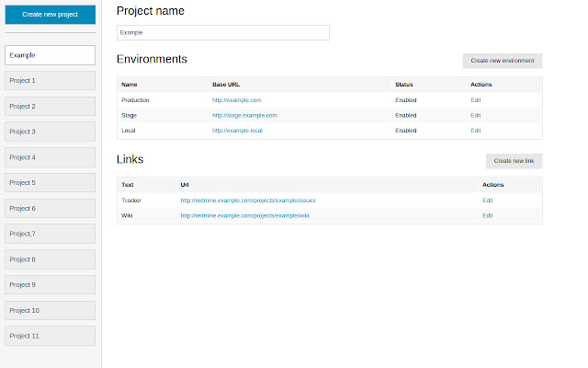Click Enabled status of Local row
Viewport: 588px width, 368px height.
pyautogui.click(x=406, y=131)
